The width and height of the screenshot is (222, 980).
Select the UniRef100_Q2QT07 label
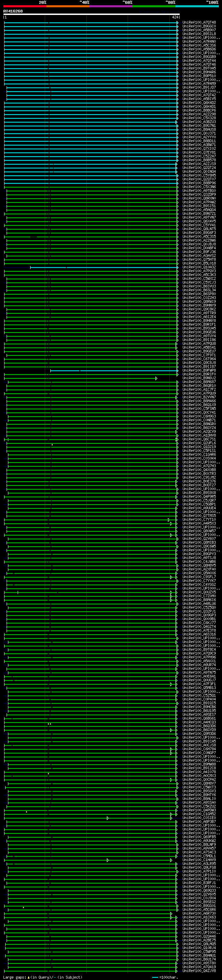199,179
